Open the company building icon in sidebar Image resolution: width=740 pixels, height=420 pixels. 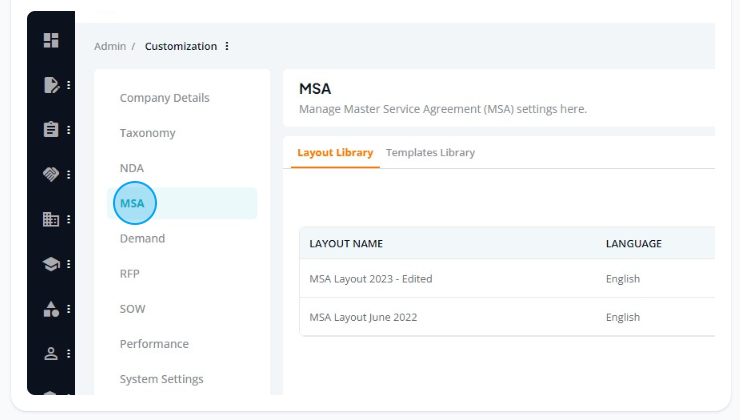pyautogui.click(x=51, y=219)
